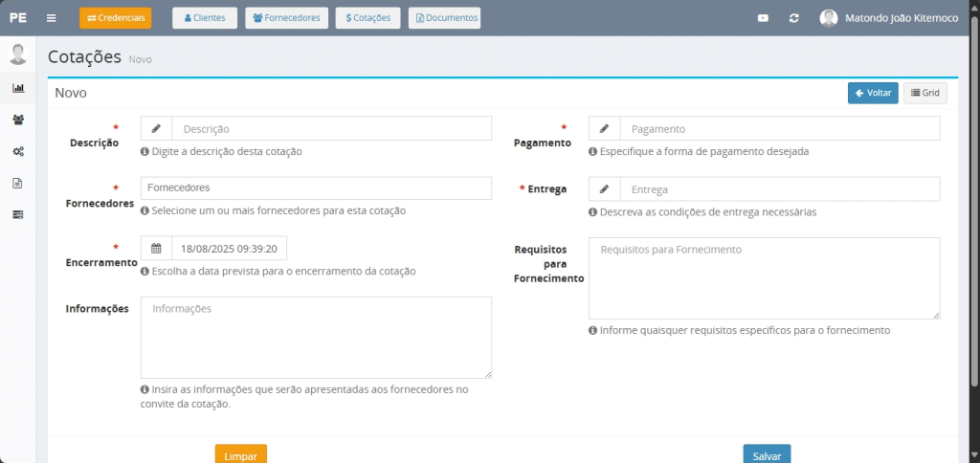Click the Encerramento date-time field
The width and height of the screenshot is (980, 463).
click(230, 248)
